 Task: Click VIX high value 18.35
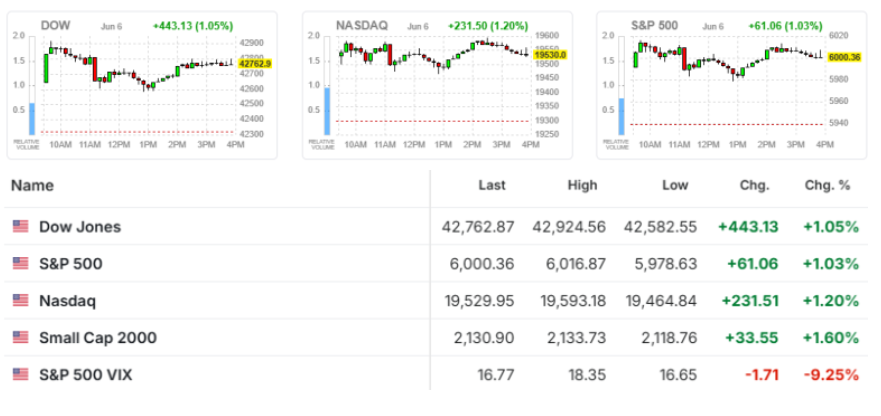(x=589, y=375)
